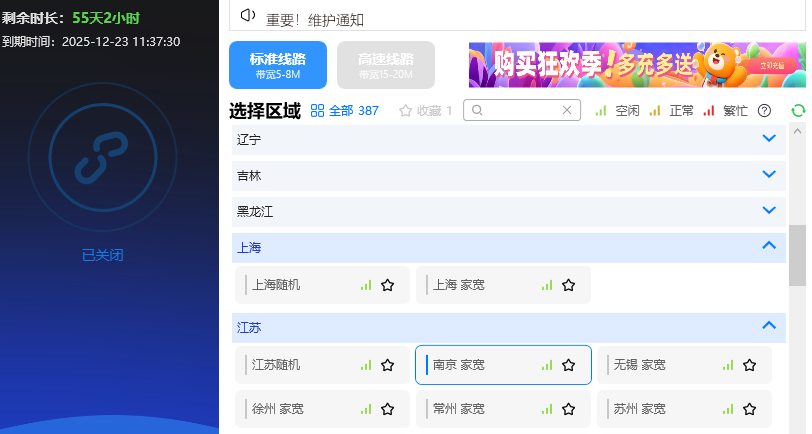Viewport: 812px width, 434px height.
Task: Click the grid icon next to 全部 387
Action: [317, 111]
